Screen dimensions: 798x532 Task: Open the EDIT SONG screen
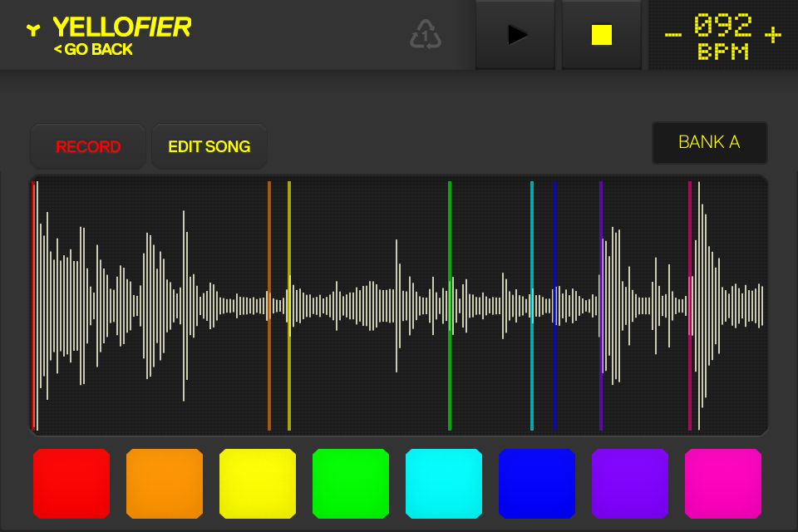pyautogui.click(x=209, y=147)
